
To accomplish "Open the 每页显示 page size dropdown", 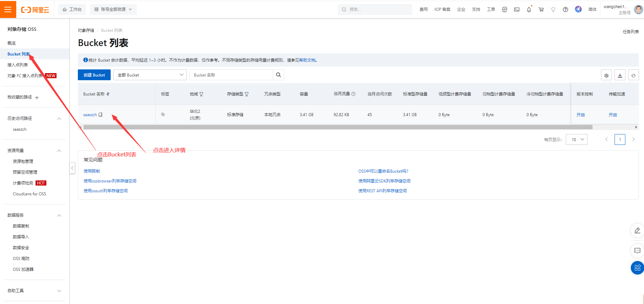I will pyautogui.click(x=576, y=139).
